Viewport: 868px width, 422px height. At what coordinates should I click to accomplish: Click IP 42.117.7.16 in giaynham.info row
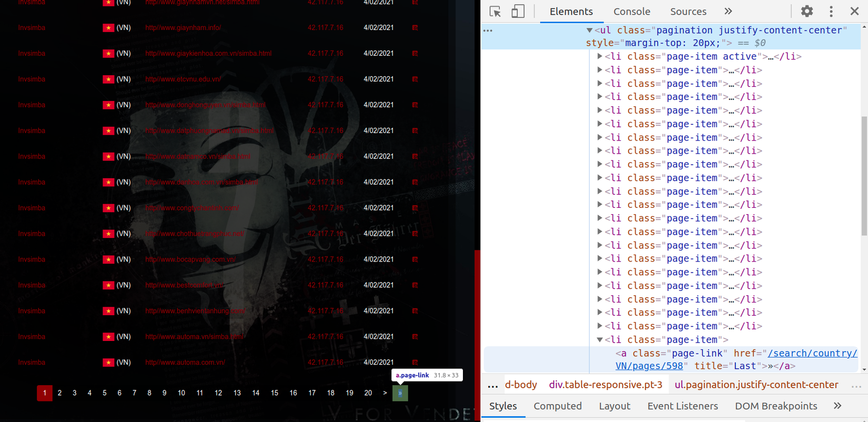(326, 28)
